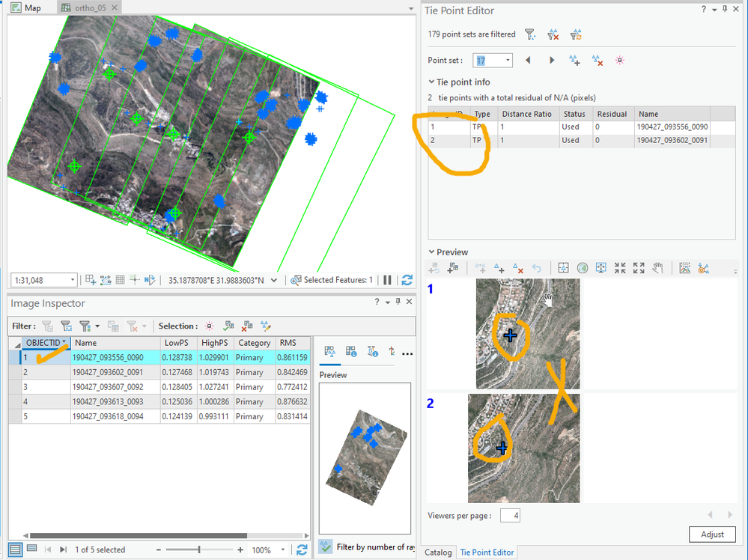Flash selection icon in Image Inspector

point(208,326)
